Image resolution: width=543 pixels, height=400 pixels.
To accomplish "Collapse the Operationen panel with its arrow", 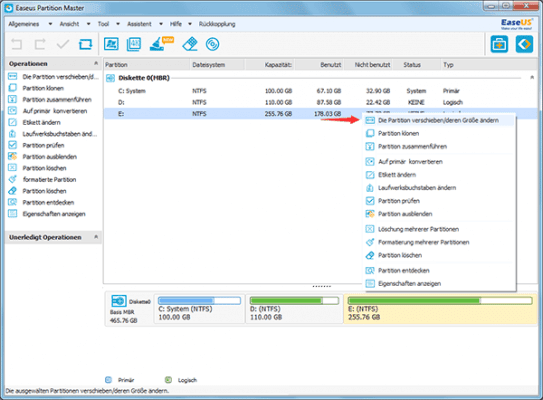I will (x=96, y=63).
